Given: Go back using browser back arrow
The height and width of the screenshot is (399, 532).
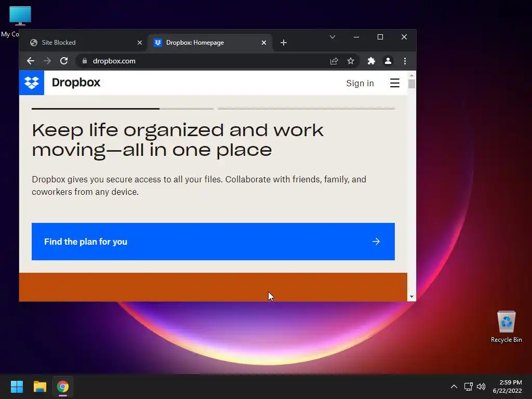Looking at the screenshot, I should click(31, 61).
